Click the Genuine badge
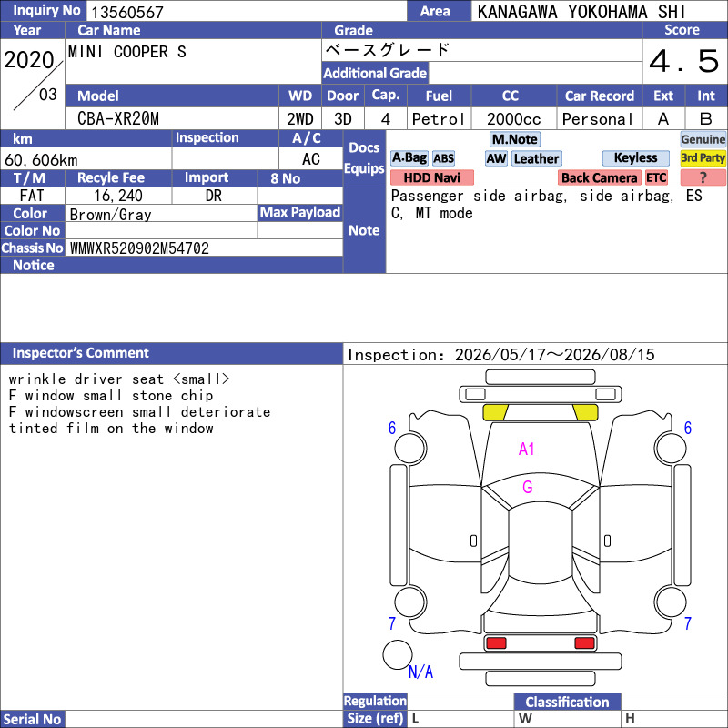The height and width of the screenshot is (728, 728). point(703,139)
